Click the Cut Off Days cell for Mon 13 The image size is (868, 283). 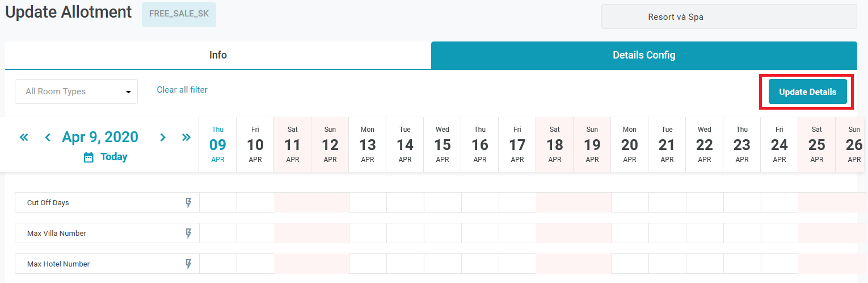tap(368, 203)
